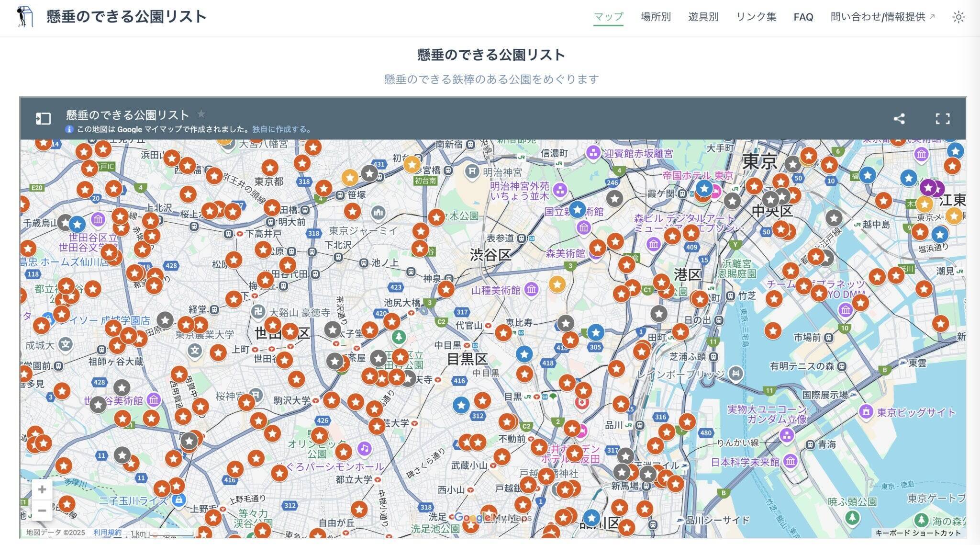Click the 日本科学未来館 museum marker
This screenshot has height=545, width=980.
tap(790, 462)
